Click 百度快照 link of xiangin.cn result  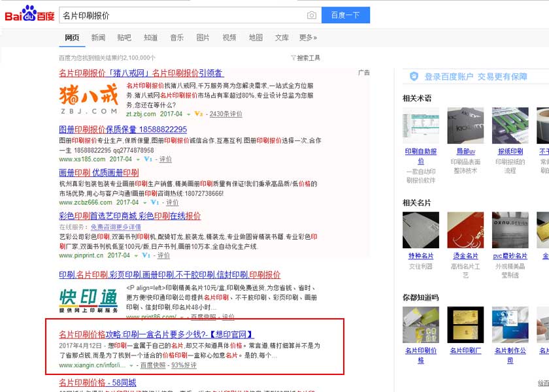[153, 365]
